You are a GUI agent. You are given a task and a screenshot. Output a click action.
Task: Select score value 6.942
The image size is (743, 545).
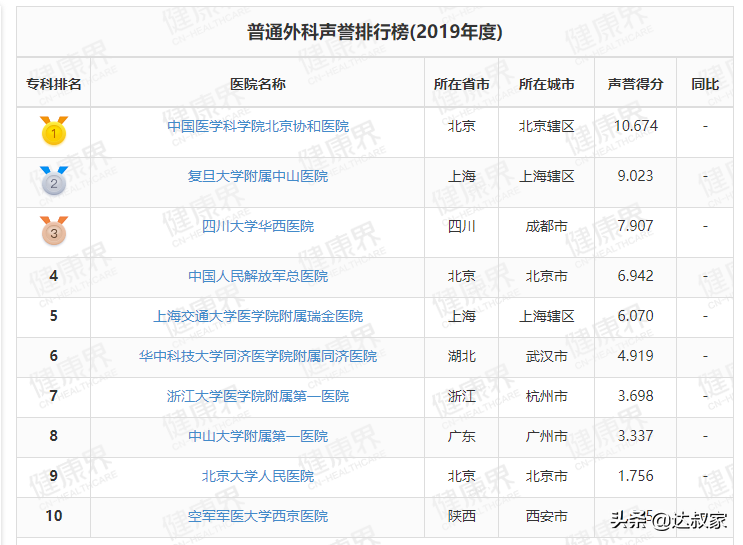point(635,276)
